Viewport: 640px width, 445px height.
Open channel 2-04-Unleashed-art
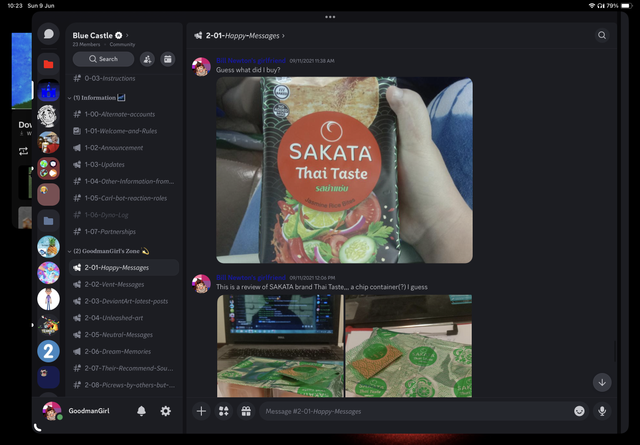[x=124, y=318]
